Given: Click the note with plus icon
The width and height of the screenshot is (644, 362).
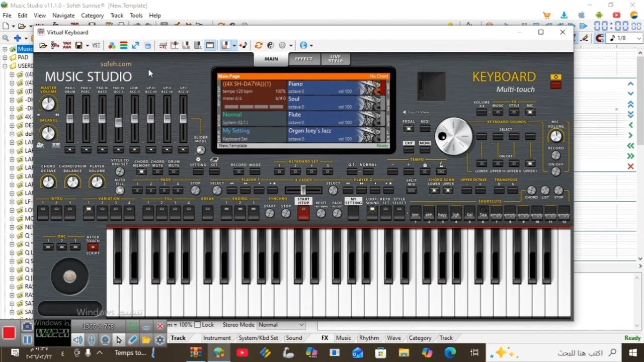Looking at the screenshot, I should click(x=244, y=46).
